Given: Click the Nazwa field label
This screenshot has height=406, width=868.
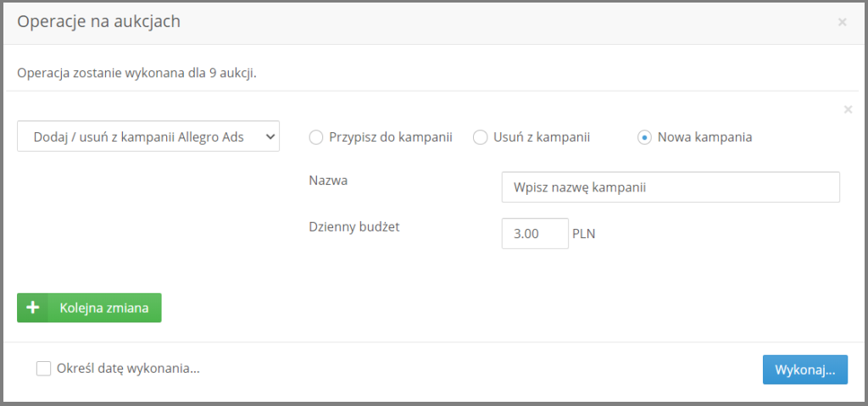Looking at the screenshot, I should [328, 181].
